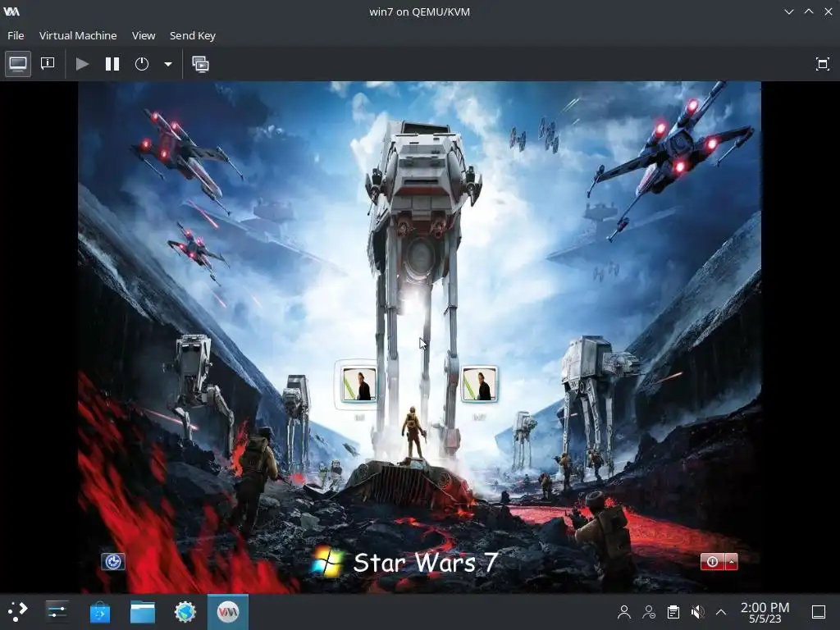
Task: Open System Settings from the taskbar
Action: (x=57, y=612)
